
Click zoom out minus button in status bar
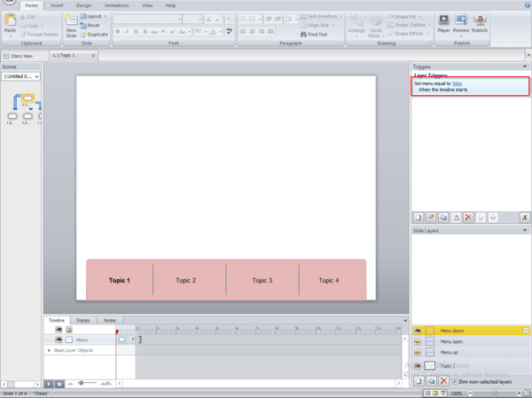pos(470,394)
